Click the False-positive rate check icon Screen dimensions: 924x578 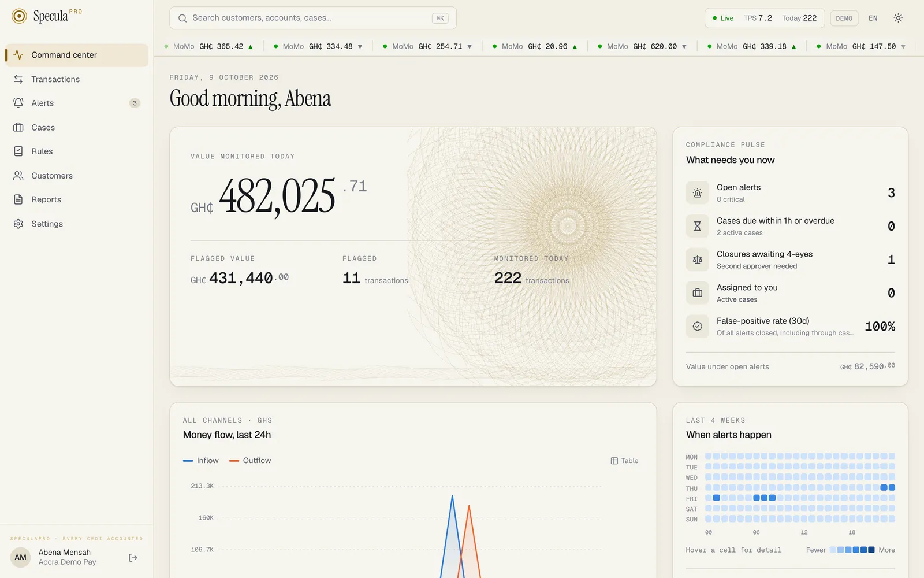698,327
